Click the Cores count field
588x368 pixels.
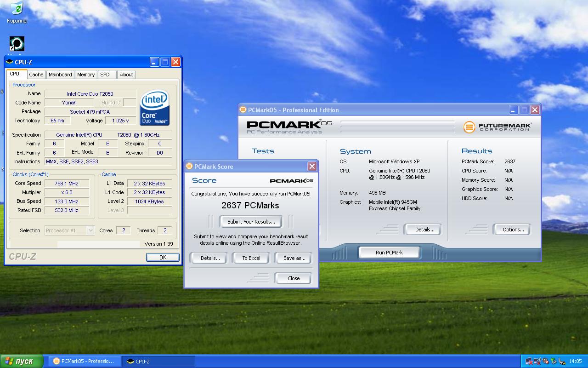123,230
